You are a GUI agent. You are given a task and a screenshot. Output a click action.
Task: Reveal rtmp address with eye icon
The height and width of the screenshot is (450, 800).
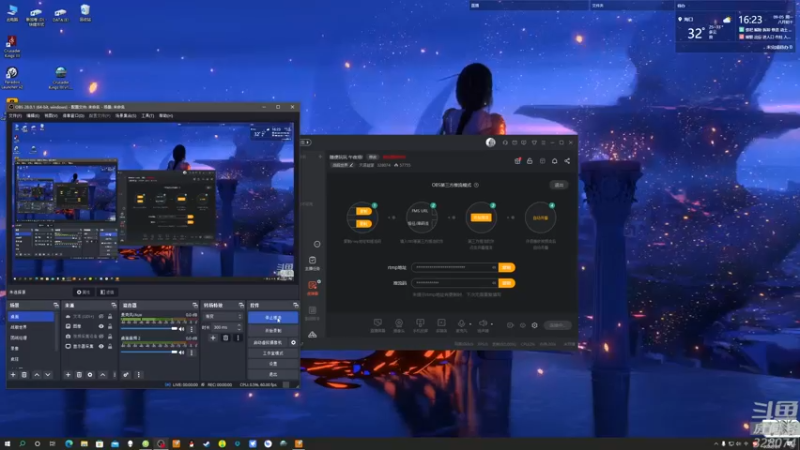pyautogui.click(x=494, y=267)
